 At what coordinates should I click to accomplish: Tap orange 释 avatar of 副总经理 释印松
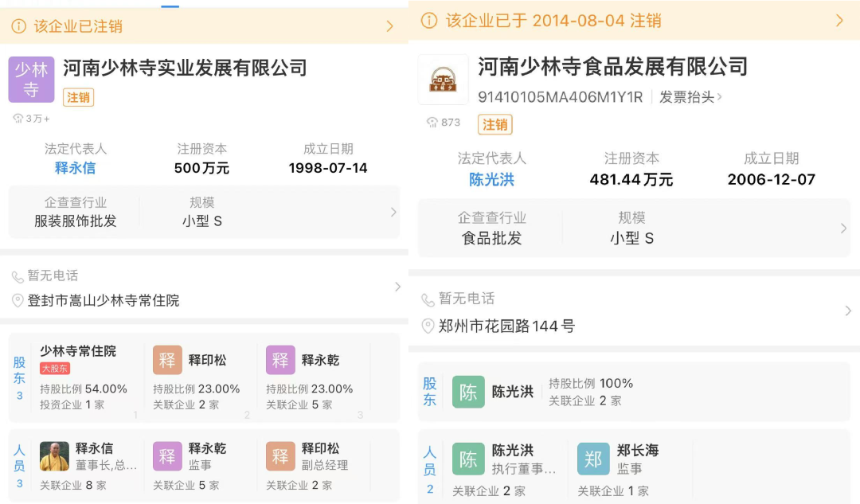[280, 456]
